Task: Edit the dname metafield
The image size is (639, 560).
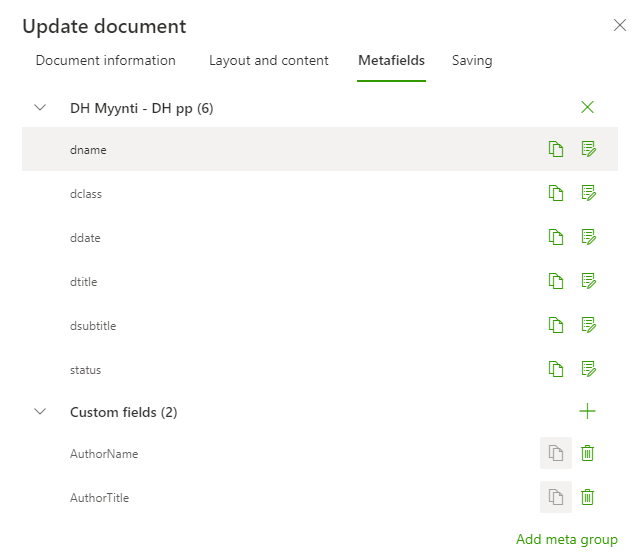Action: click(588, 149)
